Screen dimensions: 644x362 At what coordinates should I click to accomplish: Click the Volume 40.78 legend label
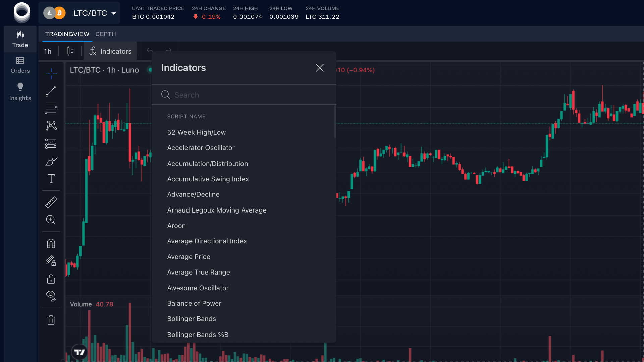[x=92, y=304]
